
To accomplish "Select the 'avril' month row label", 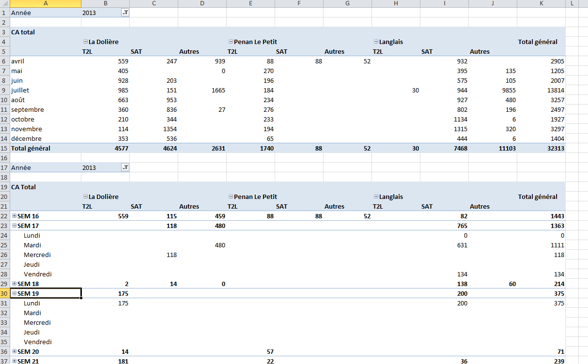I will point(18,61).
